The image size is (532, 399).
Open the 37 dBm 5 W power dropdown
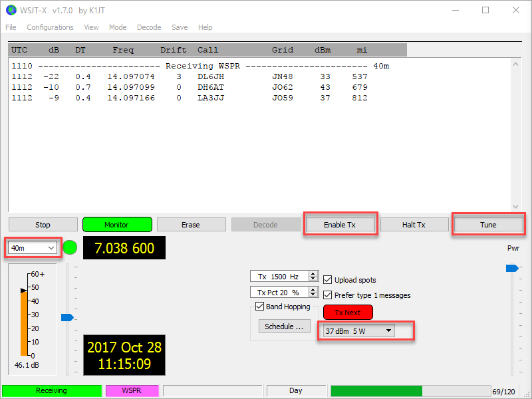point(358,331)
